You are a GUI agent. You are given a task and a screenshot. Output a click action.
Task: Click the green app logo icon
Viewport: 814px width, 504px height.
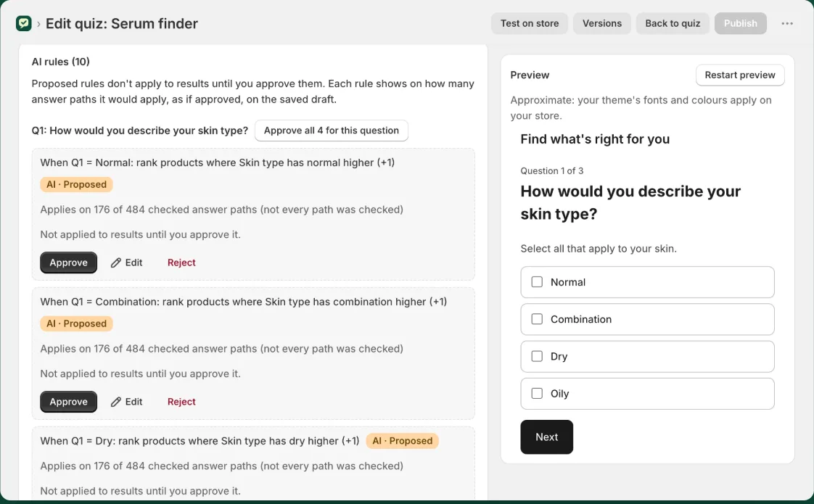pos(24,23)
